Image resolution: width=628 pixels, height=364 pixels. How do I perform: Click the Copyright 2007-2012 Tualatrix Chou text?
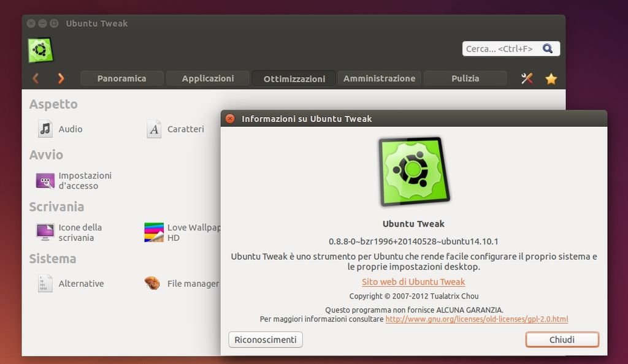click(414, 296)
